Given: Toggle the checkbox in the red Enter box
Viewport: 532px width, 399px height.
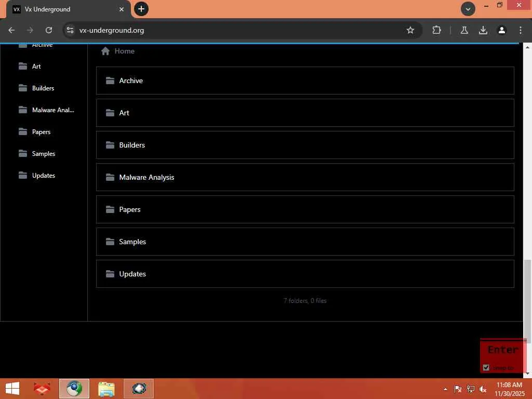Looking at the screenshot, I should coord(486,368).
